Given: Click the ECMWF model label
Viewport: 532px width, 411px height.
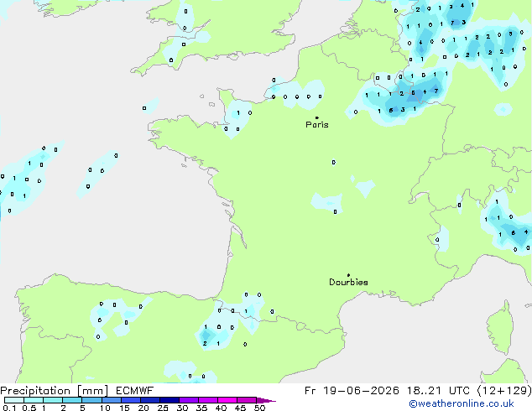Looking at the screenshot, I should (135, 391).
